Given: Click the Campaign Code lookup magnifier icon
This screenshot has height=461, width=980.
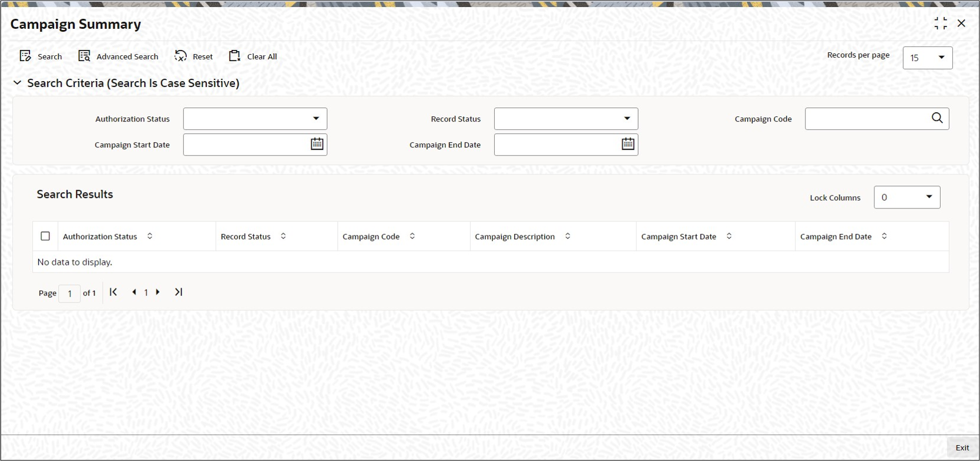Looking at the screenshot, I should (937, 118).
